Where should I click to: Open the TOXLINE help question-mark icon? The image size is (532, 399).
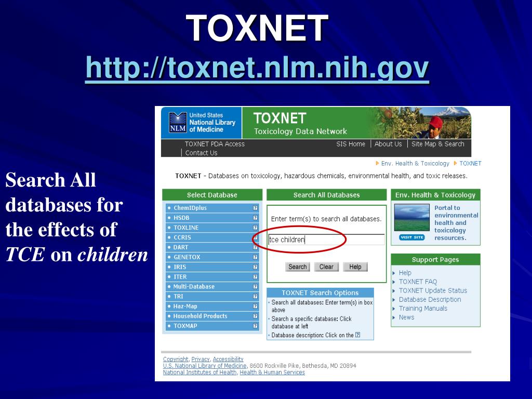[x=255, y=228]
